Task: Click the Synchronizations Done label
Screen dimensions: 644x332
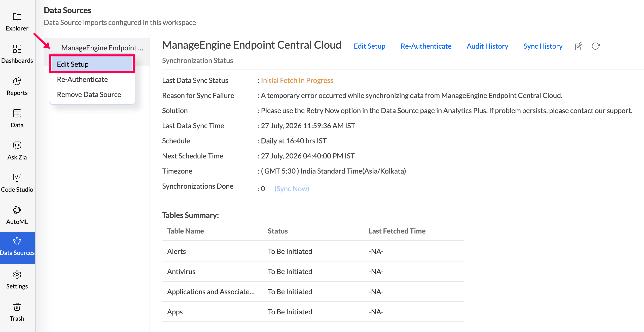Action: [198, 186]
